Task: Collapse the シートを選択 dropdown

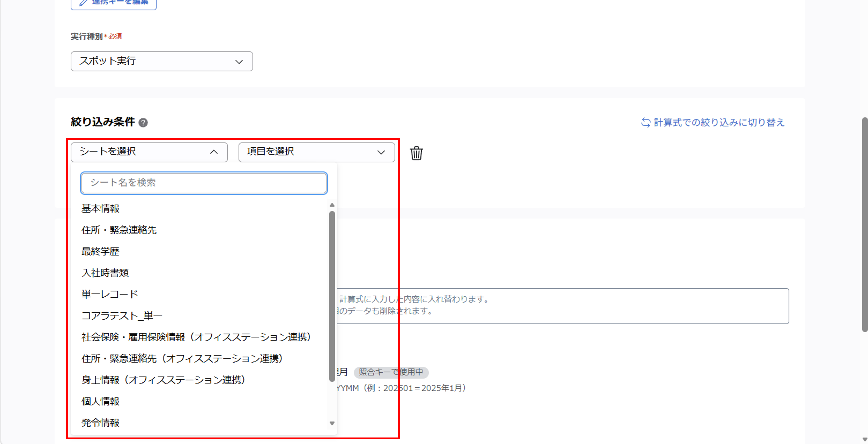Action: 149,152
